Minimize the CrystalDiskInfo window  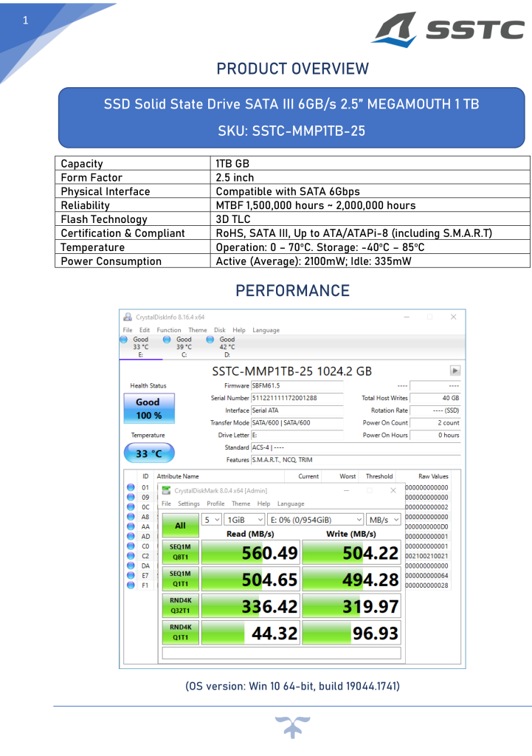[407, 317]
